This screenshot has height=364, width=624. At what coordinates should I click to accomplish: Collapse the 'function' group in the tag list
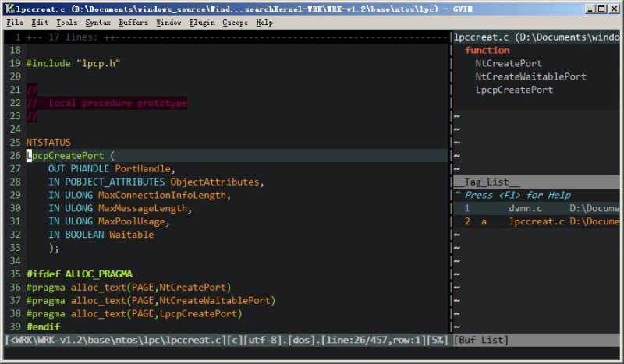487,50
